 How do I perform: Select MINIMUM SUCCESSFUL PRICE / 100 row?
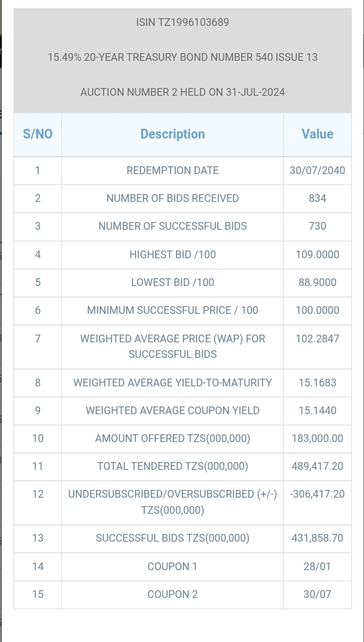point(182,311)
